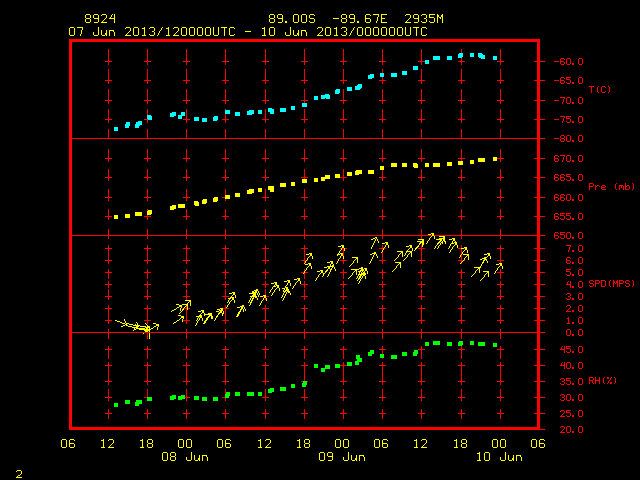640x480 pixels.
Task: Click the 2935M elevation text
Action: [x=424, y=19]
